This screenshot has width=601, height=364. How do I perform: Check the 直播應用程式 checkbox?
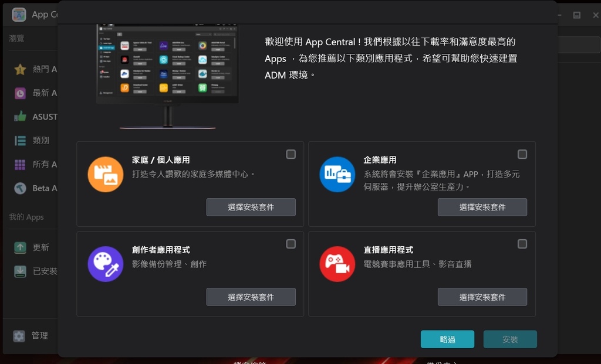click(x=522, y=244)
